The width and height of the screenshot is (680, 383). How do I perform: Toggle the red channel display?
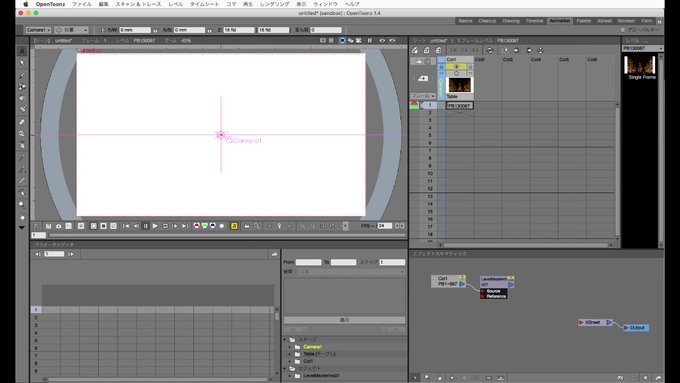click(x=196, y=226)
